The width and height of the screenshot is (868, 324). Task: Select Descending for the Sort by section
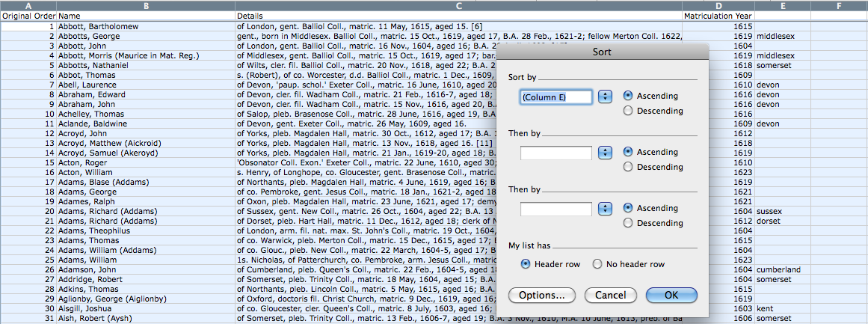629,111
